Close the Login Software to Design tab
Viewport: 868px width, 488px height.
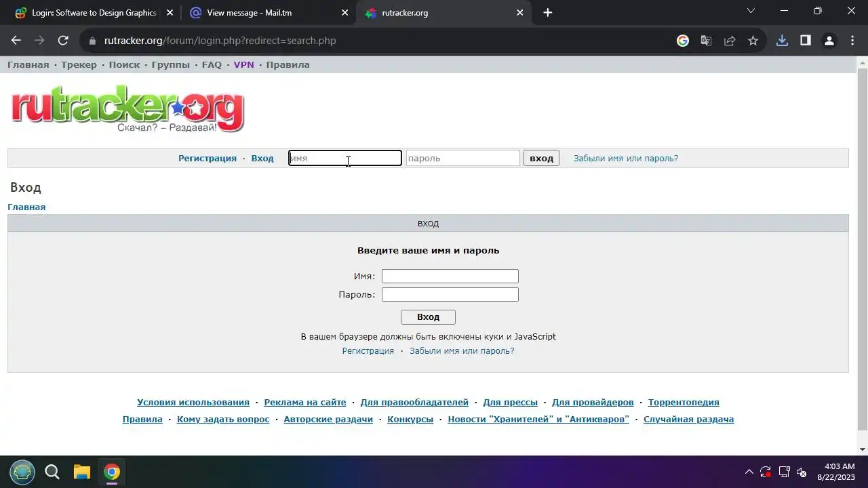pos(170,13)
